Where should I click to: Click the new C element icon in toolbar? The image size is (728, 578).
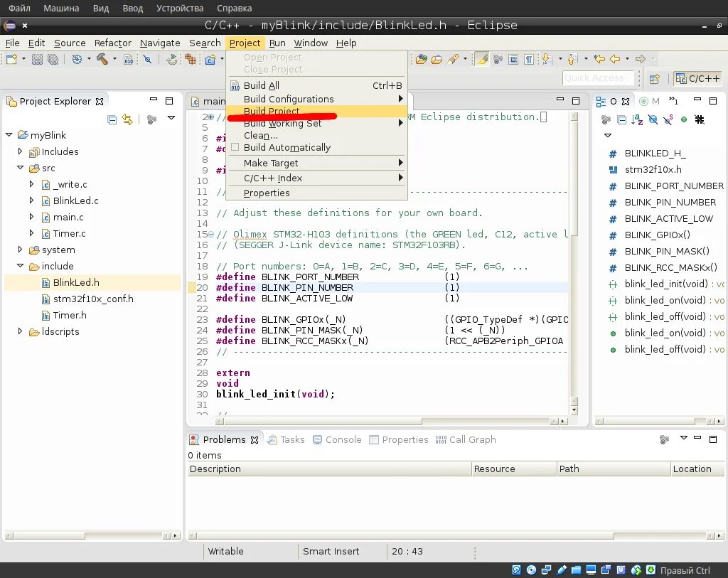(210, 59)
